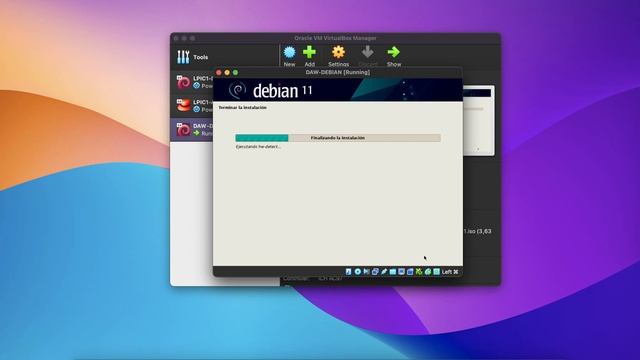This screenshot has height=360, width=640.
Task: Click the DAW-DEBIAN [Running] window title
Action: point(338,72)
